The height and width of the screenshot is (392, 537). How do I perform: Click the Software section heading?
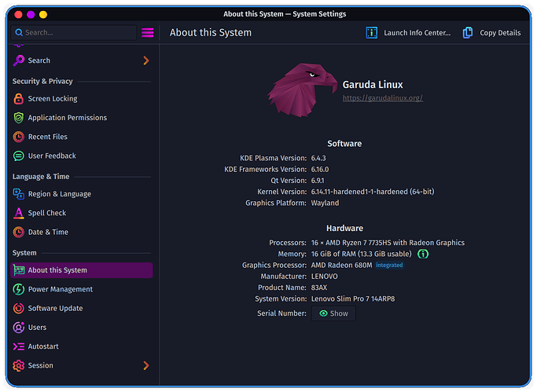tap(344, 144)
